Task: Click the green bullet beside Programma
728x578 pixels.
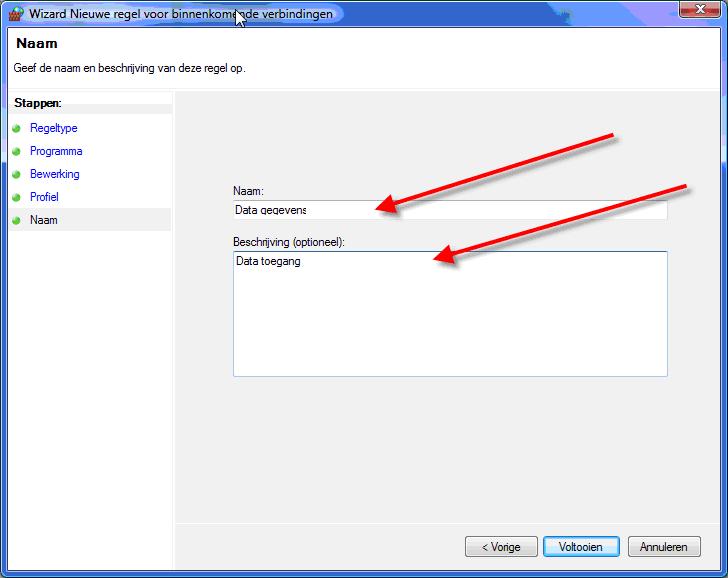Action: coord(17,151)
